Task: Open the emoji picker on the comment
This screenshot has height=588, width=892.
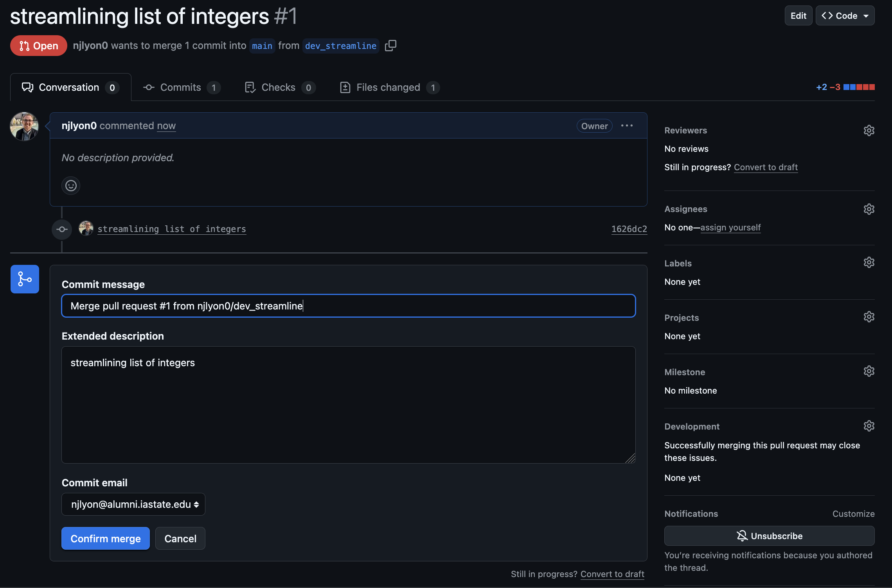Action: [x=70, y=185]
